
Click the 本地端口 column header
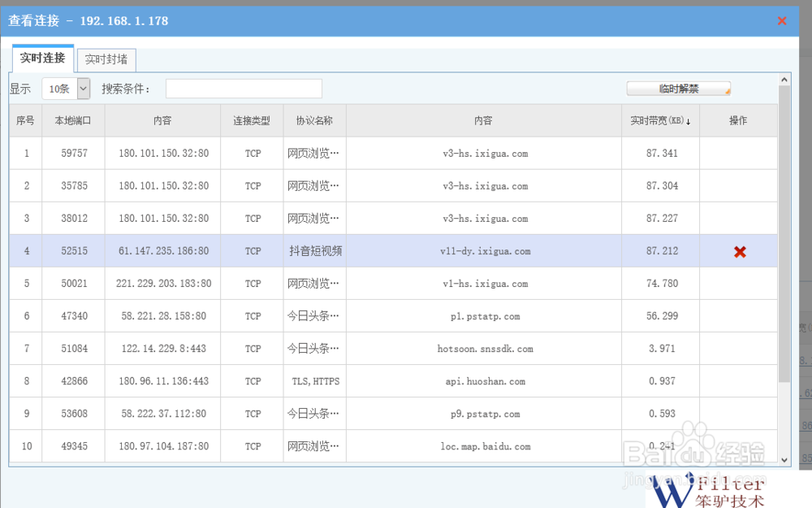(73, 121)
